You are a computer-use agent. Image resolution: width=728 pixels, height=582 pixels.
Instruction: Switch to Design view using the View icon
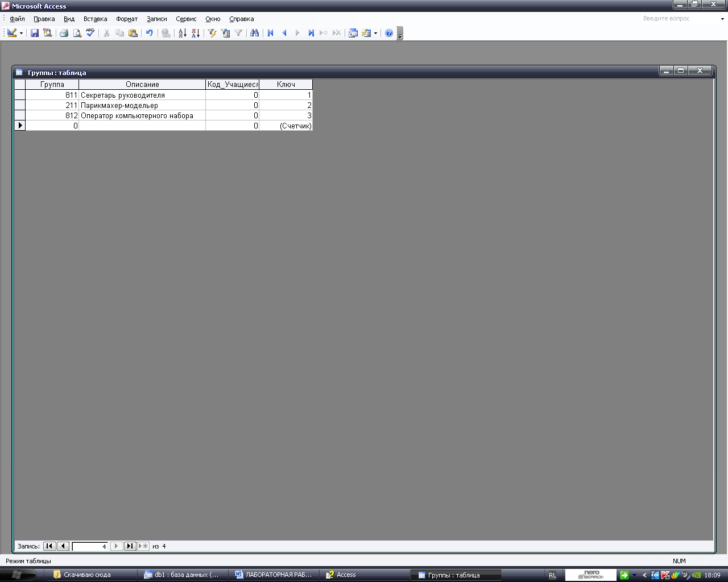[11, 33]
